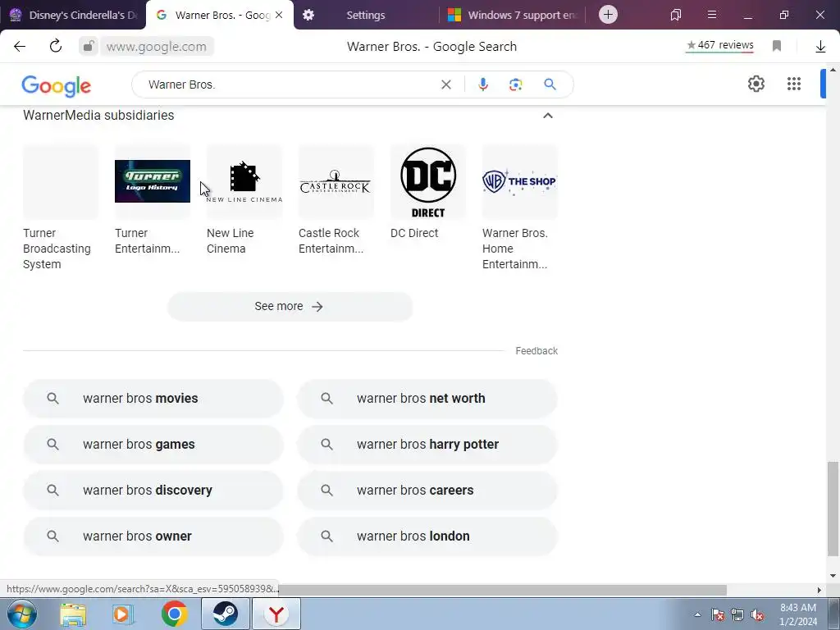Click the horizontal scrollbar thumb
This screenshot has width=840, height=630.
(x=503, y=590)
